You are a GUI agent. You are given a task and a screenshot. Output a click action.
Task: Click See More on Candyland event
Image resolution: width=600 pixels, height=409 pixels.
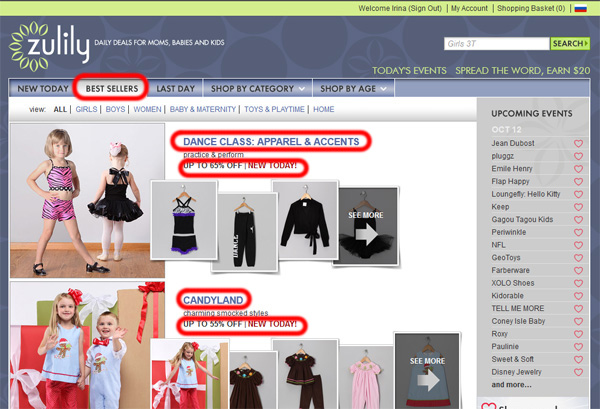coord(427,371)
